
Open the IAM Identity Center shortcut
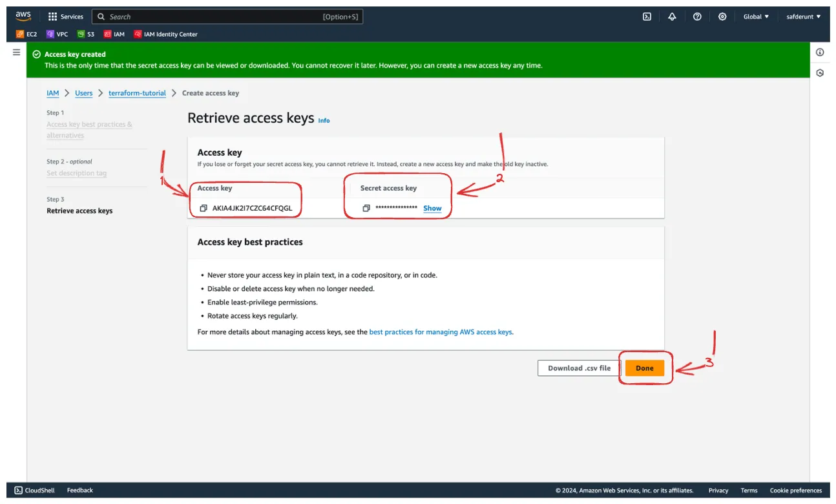pyautogui.click(x=165, y=34)
